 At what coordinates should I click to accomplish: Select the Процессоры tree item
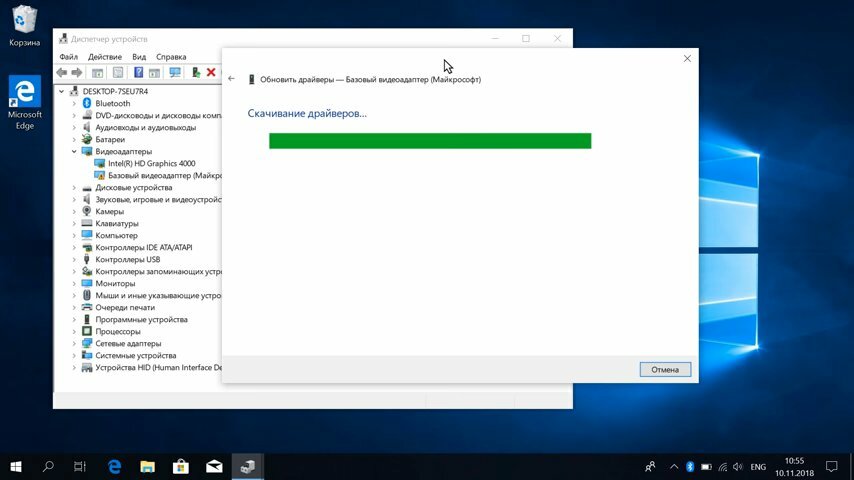[x=118, y=331]
